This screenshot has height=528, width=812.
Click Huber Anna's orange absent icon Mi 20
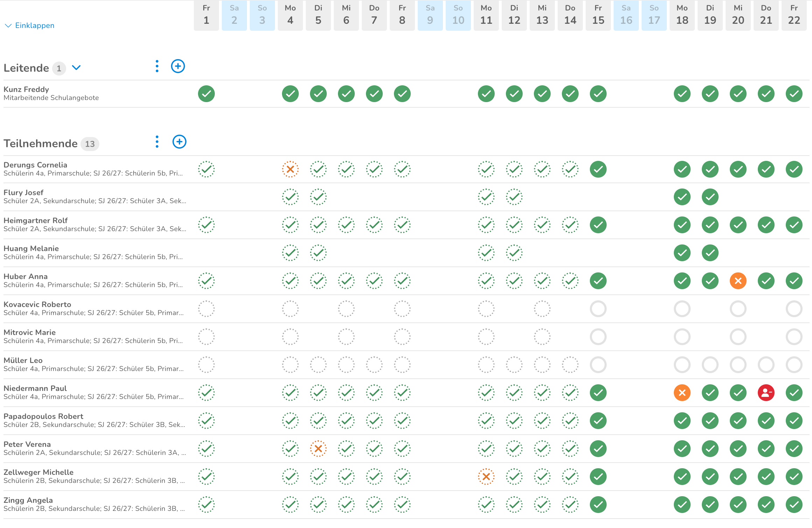click(x=738, y=281)
